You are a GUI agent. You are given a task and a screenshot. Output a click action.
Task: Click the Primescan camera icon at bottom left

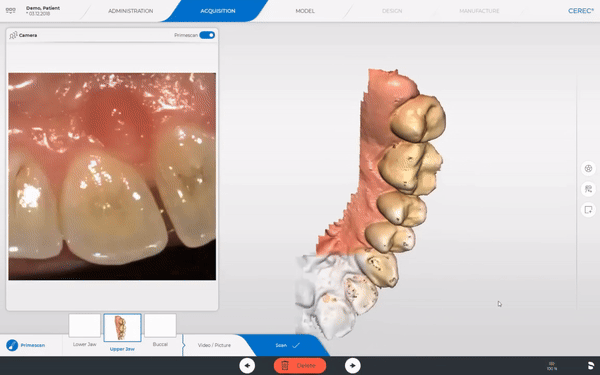click(12, 345)
